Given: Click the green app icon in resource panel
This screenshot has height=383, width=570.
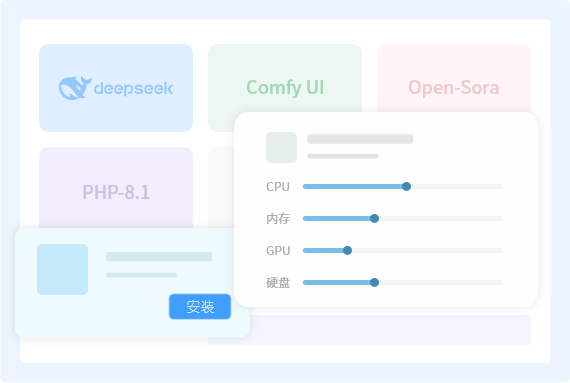Looking at the screenshot, I should 281,148.
